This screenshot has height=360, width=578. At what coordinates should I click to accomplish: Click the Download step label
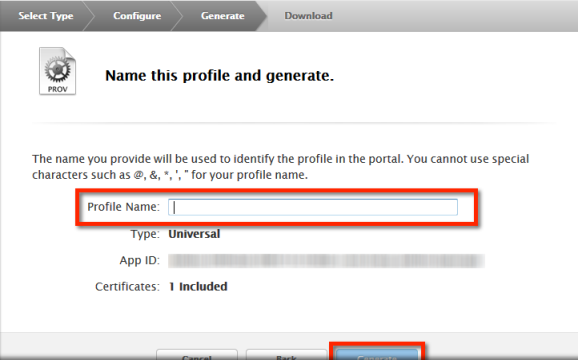point(309,16)
